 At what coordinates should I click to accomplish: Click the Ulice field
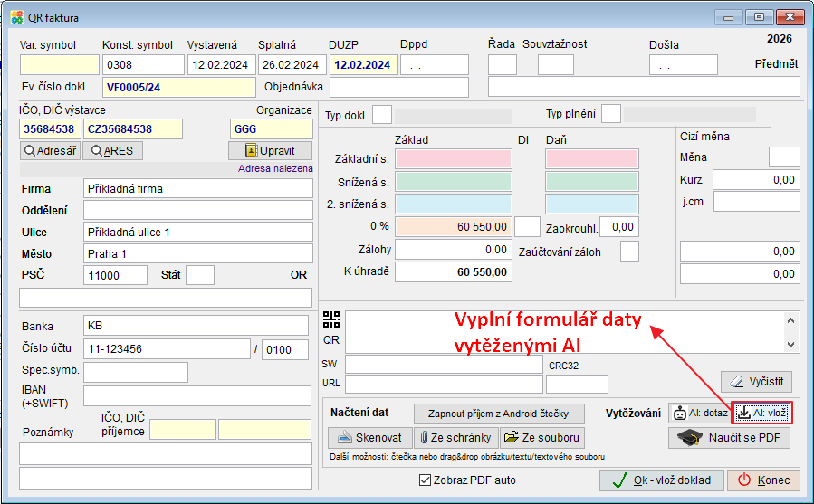pyautogui.click(x=197, y=232)
